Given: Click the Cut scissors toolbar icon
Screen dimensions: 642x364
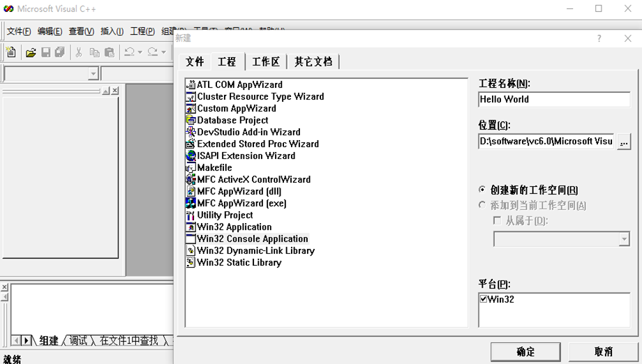Looking at the screenshot, I should pyautogui.click(x=79, y=52).
